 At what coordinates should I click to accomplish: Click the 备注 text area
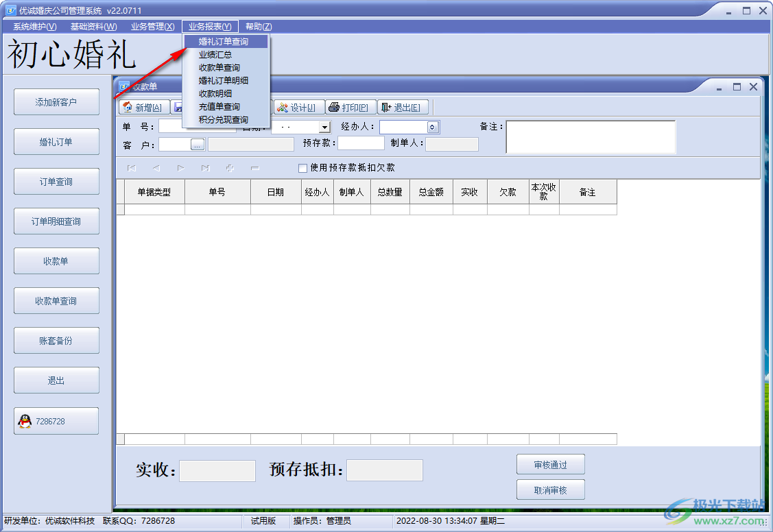pyautogui.click(x=591, y=137)
